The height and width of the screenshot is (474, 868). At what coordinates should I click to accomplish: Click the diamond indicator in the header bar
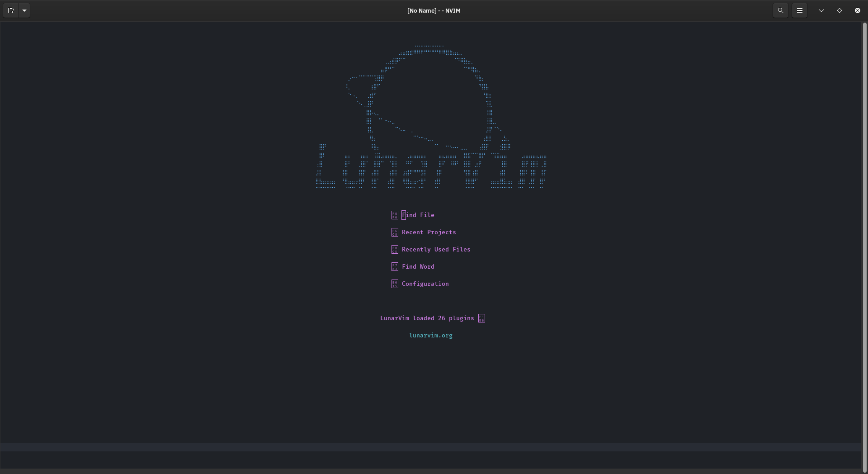tap(840, 10)
